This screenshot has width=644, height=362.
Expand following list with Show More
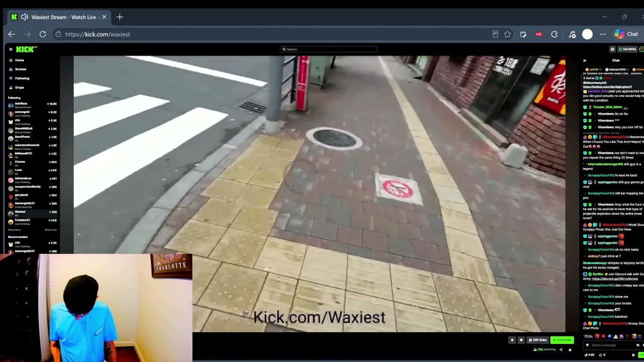[14, 230]
